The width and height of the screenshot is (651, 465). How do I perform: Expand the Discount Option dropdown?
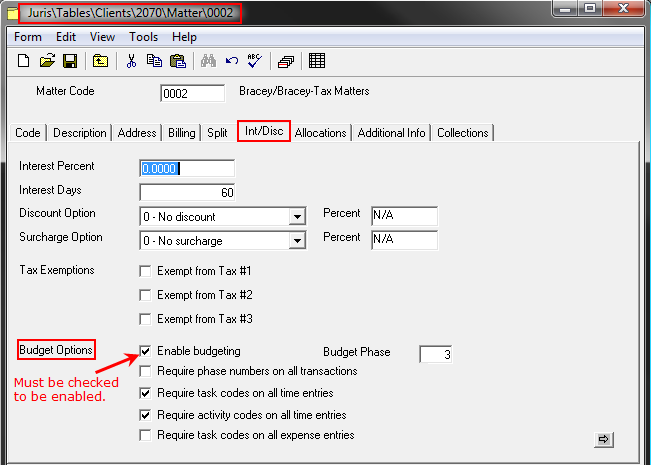pyautogui.click(x=296, y=216)
